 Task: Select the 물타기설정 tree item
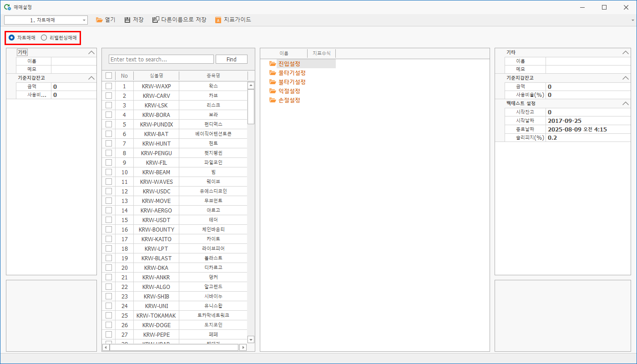point(292,73)
